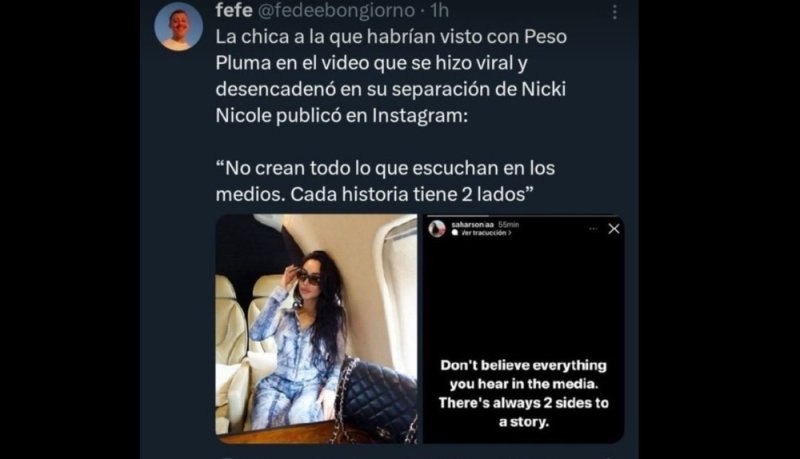The height and width of the screenshot is (459, 800).
Task: Tap the story poster's round avatar
Action: tap(437, 229)
